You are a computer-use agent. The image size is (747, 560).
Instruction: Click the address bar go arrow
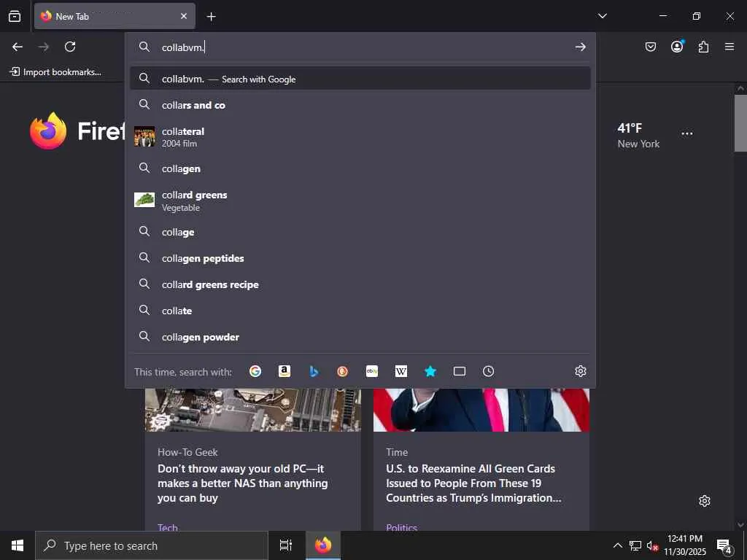point(580,47)
